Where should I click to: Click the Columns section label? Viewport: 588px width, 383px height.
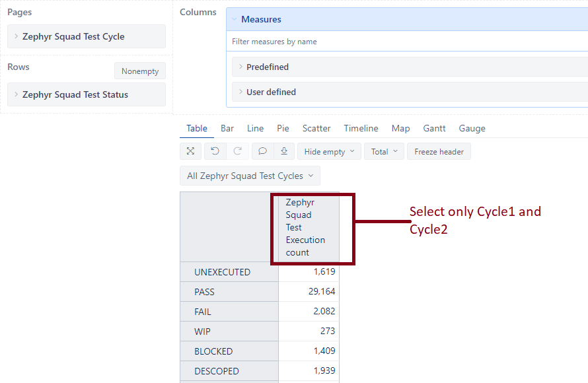point(198,12)
